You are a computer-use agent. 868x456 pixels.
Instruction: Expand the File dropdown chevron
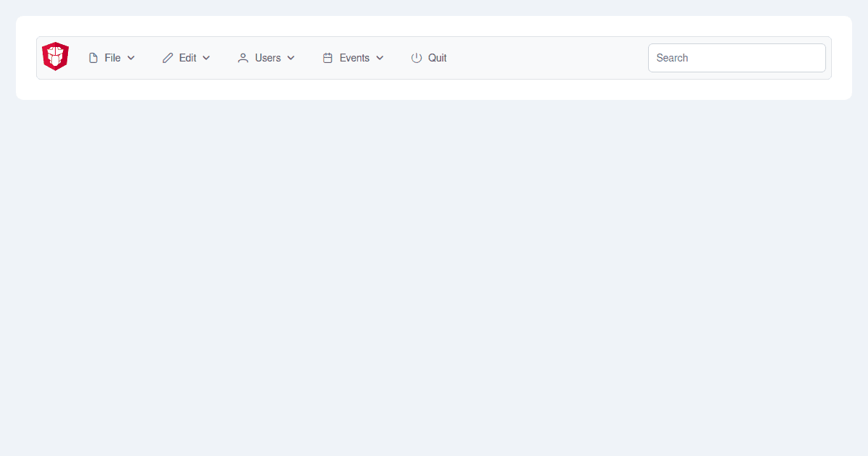pyautogui.click(x=131, y=58)
